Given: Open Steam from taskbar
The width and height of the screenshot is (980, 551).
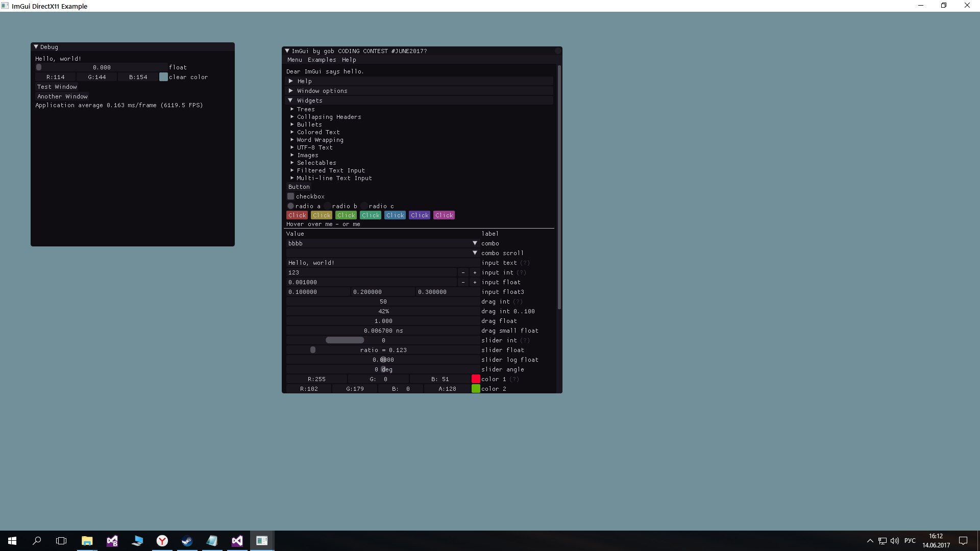Looking at the screenshot, I should pos(187,541).
